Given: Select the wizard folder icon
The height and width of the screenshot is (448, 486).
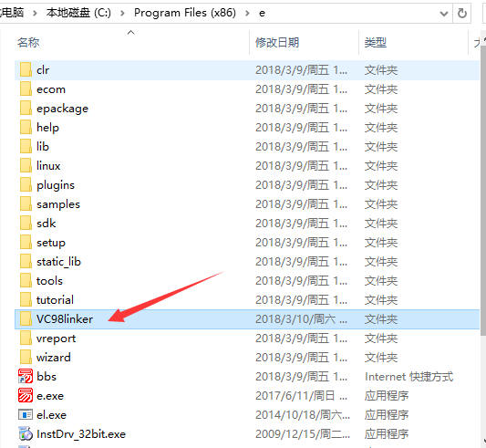Looking at the screenshot, I should (26, 357).
